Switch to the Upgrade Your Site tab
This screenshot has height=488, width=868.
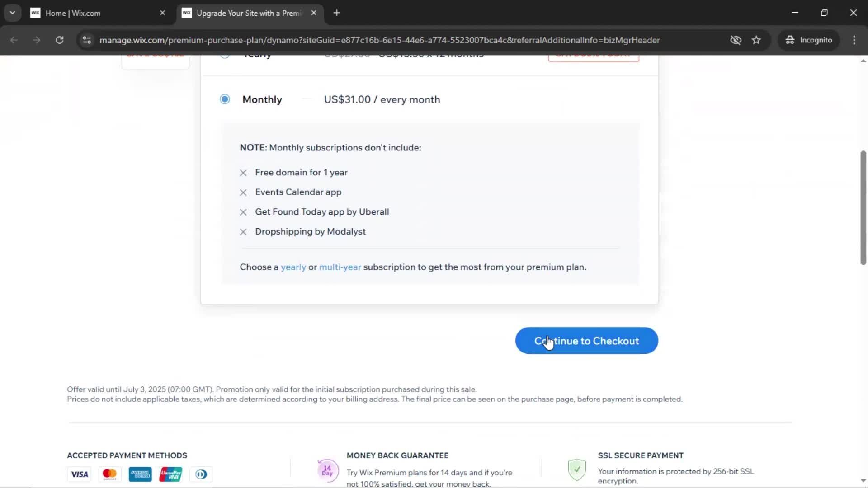[250, 13]
